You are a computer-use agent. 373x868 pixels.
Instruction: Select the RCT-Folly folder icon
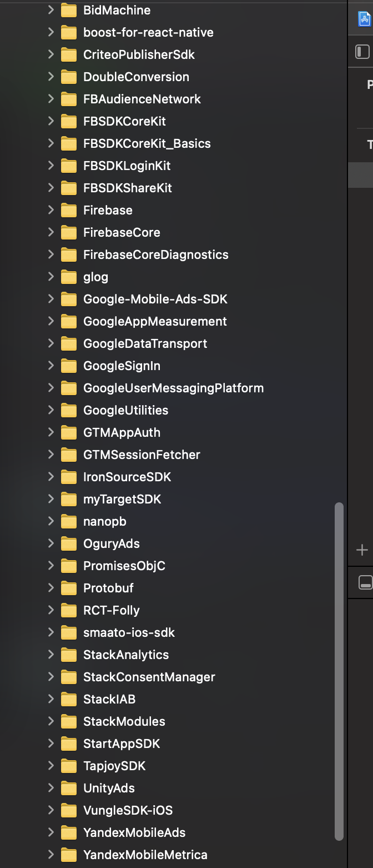pyautogui.click(x=67, y=610)
